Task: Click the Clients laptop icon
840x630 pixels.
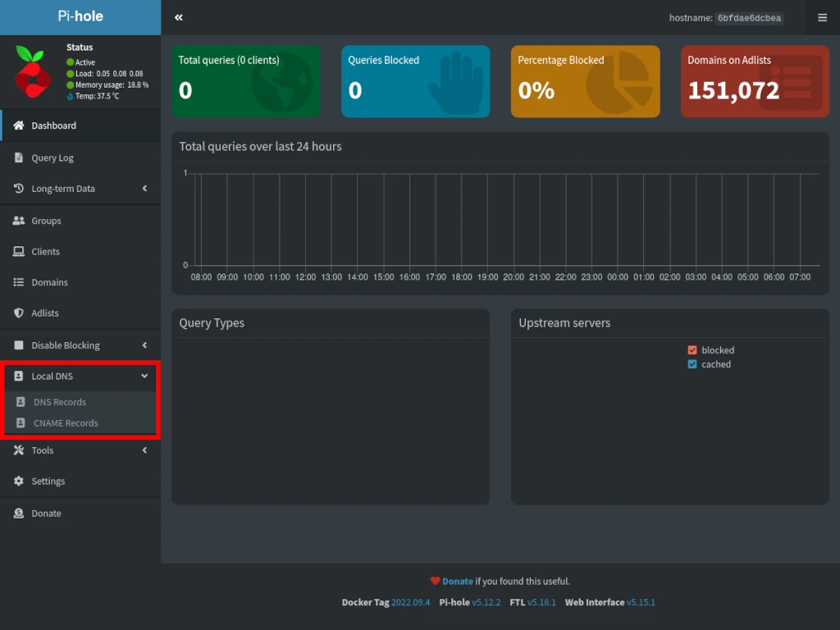Action: 19,251
